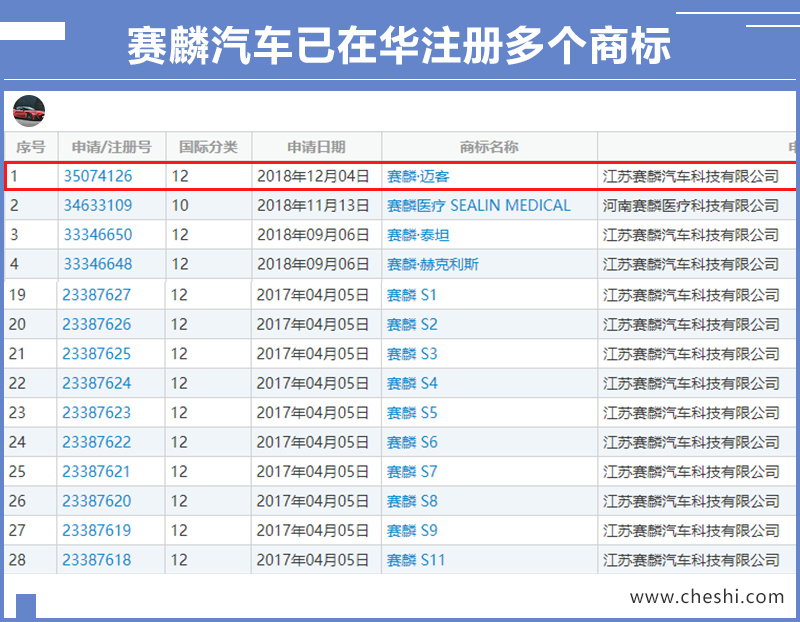Open registration number 33346650
This screenshot has height=622, width=800.
(x=98, y=235)
